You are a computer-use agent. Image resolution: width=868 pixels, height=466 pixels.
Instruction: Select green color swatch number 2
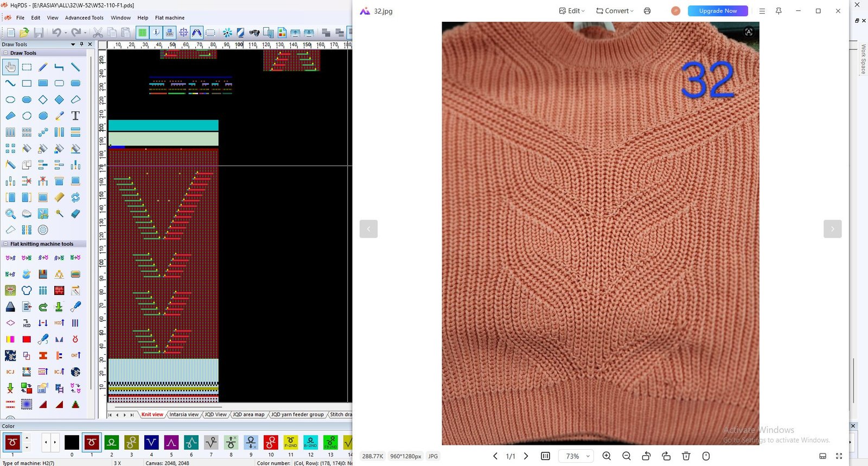click(111, 443)
